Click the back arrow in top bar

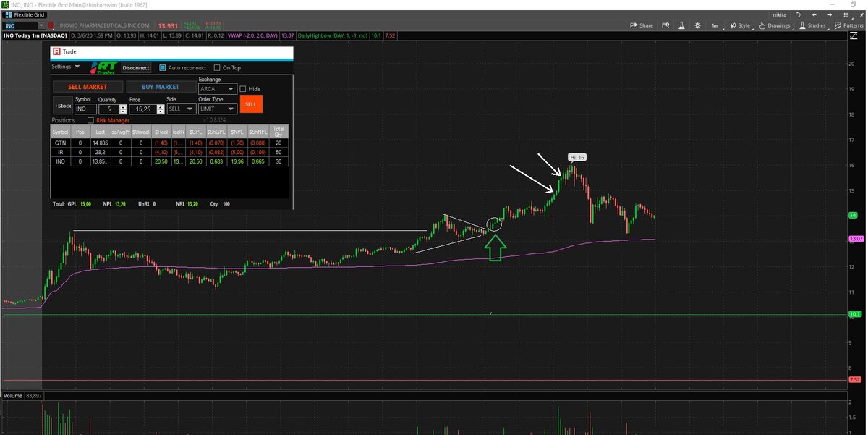pyautogui.click(x=814, y=14)
